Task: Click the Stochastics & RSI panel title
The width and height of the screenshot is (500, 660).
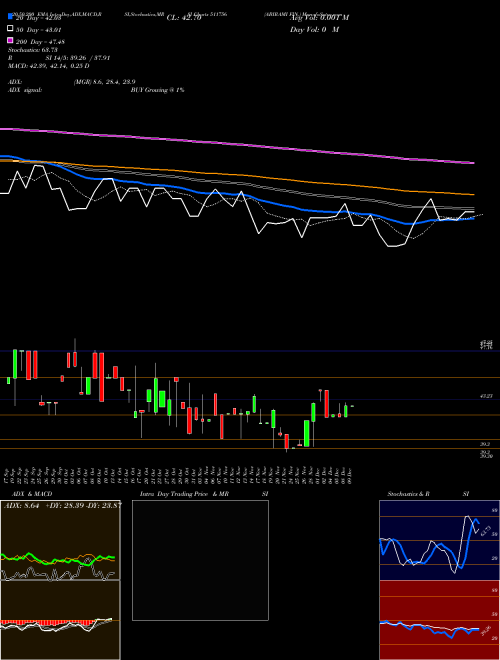Action: pos(428,494)
